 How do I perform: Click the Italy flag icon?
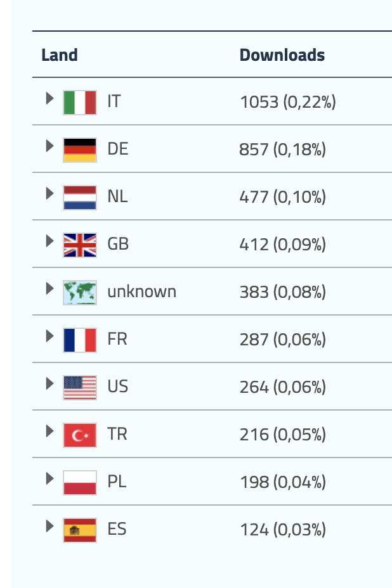80,102
